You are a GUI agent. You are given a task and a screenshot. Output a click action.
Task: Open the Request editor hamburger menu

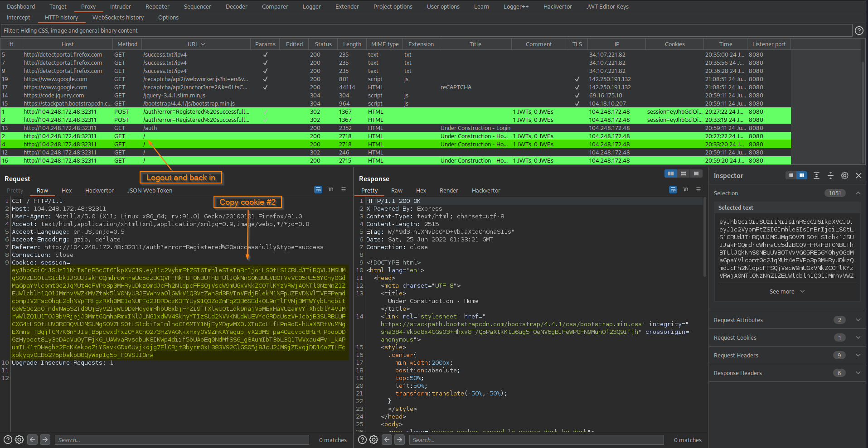pyautogui.click(x=344, y=189)
